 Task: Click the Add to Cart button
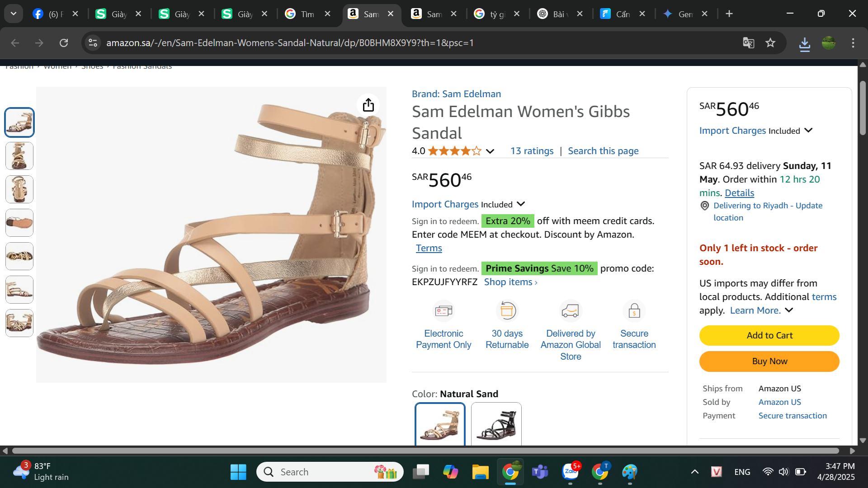tap(769, 335)
